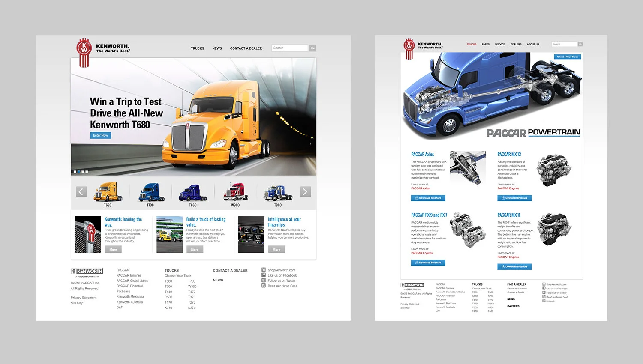Viewport: 643px width, 364px height.
Task: Open TRUCKS menu on the right page
Action: click(472, 44)
